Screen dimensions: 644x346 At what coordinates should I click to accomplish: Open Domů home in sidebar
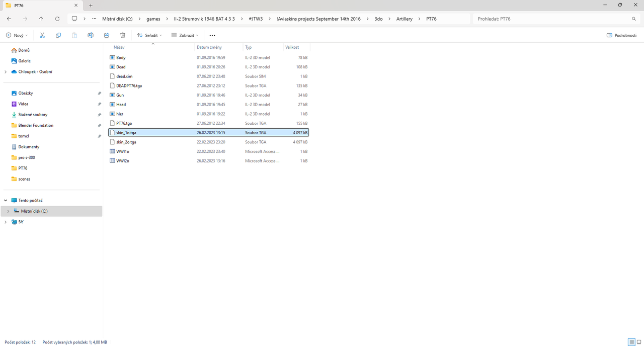(x=24, y=50)
